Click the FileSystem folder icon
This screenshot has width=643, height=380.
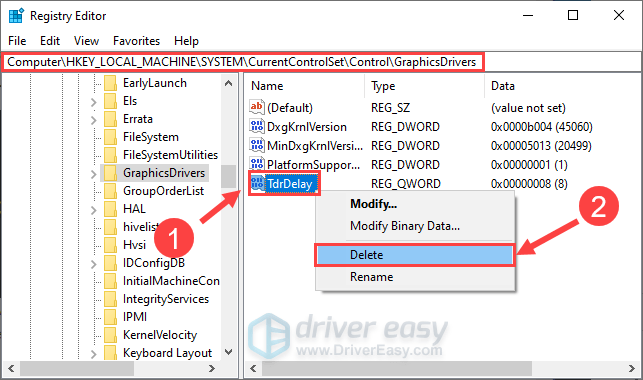tap(110, 137)
